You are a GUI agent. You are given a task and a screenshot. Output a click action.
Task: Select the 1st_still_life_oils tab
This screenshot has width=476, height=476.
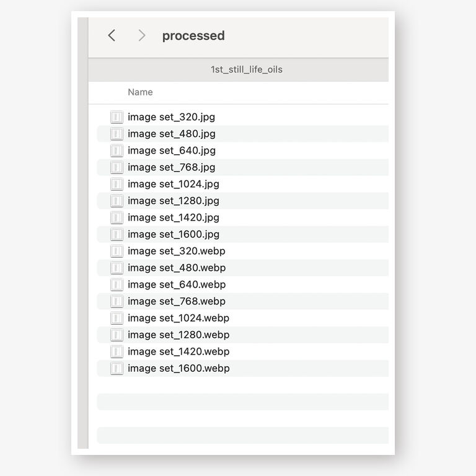point(246,69)
